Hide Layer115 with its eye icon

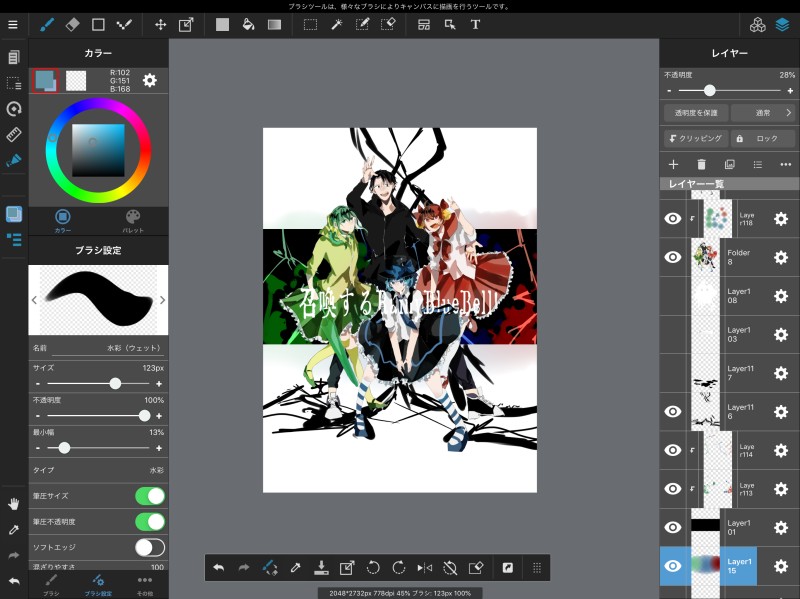(673, 566)
